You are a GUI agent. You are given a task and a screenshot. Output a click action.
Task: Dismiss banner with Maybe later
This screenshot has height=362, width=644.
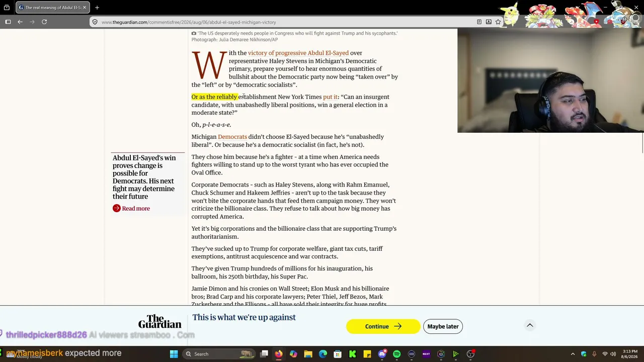point(443,326)
